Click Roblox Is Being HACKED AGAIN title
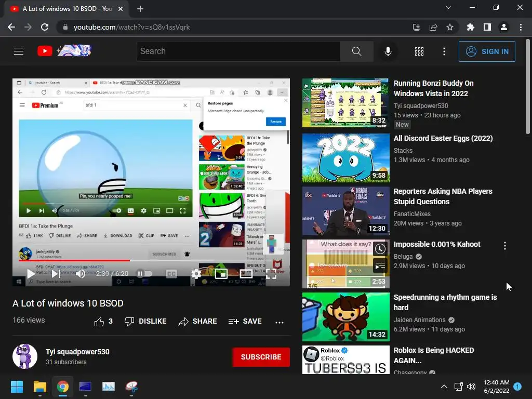Viewport: 532px width, 399px height. tap(434, 355)
